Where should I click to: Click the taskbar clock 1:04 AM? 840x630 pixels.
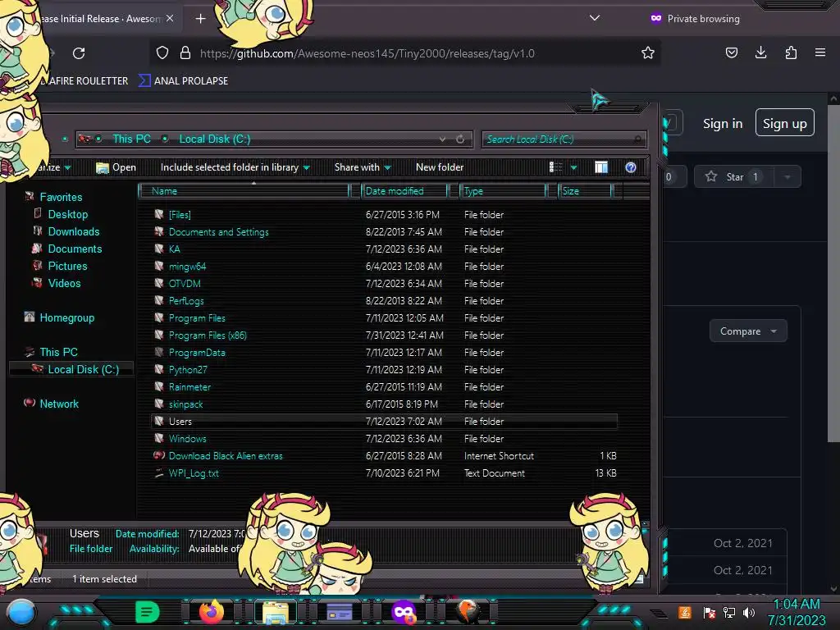coord(797,604)
